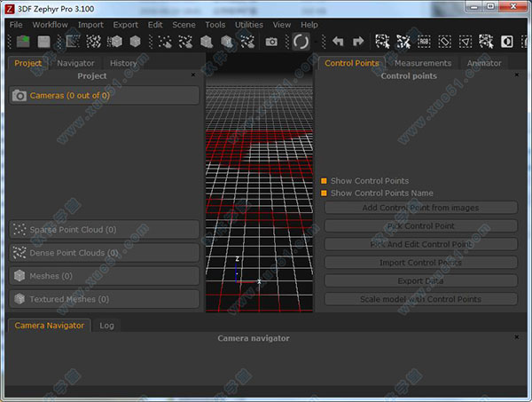Click the new project toolbar icon

pos(73,42)
